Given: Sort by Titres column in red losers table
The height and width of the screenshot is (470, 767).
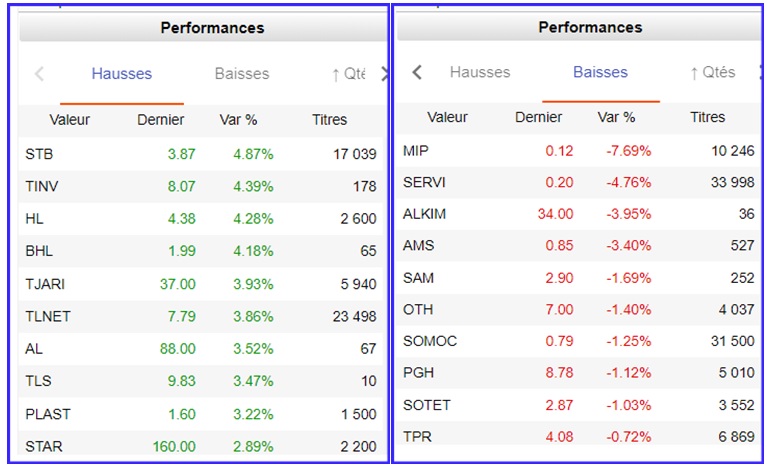Looking at the screenshot, I should (x=708, y=118).
